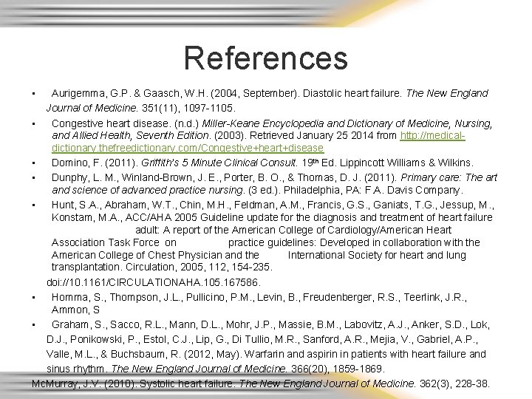This screenshot has height=399, width=532.
Task: Open the medical-dictionary thefreedictionary.com hyperlink
Action: [188, 148]
